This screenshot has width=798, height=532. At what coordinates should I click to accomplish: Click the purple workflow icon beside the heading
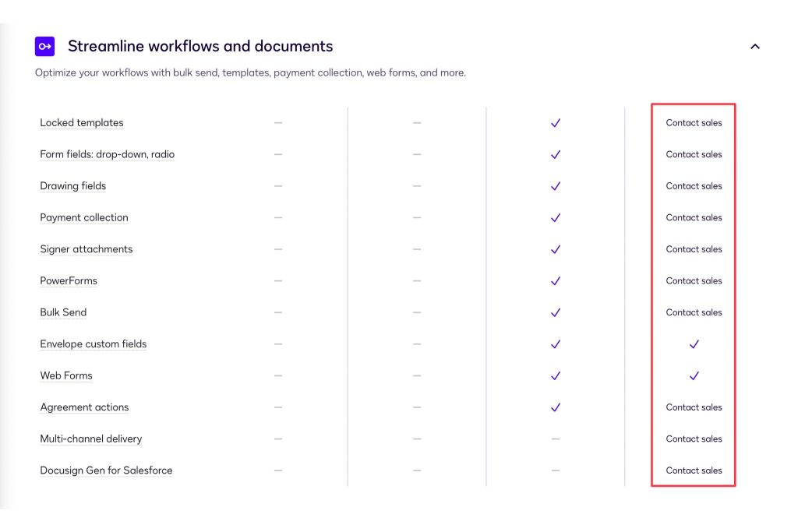pos(44,47)
